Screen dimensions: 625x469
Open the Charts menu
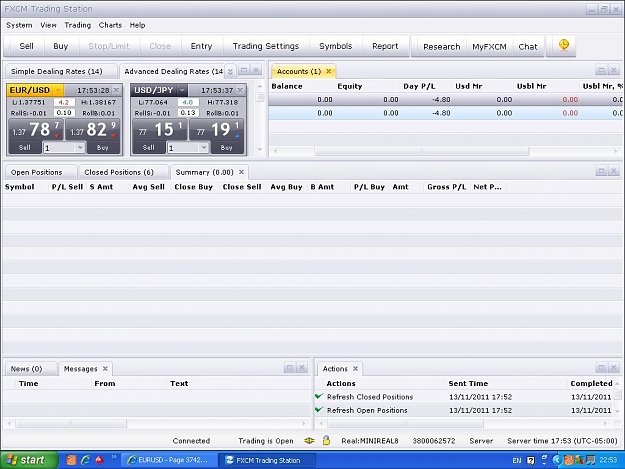click(110, 25)
